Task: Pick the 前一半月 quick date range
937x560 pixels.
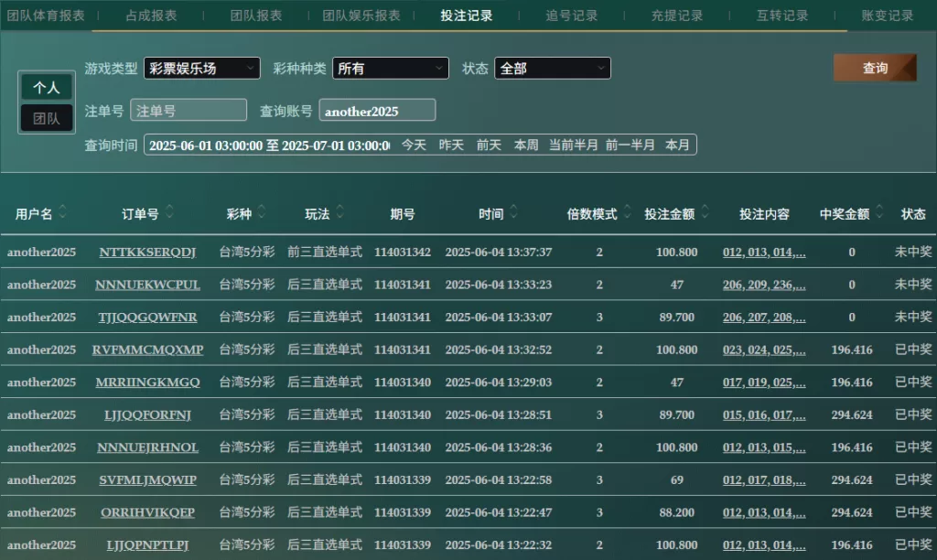Action: (630, 145)
